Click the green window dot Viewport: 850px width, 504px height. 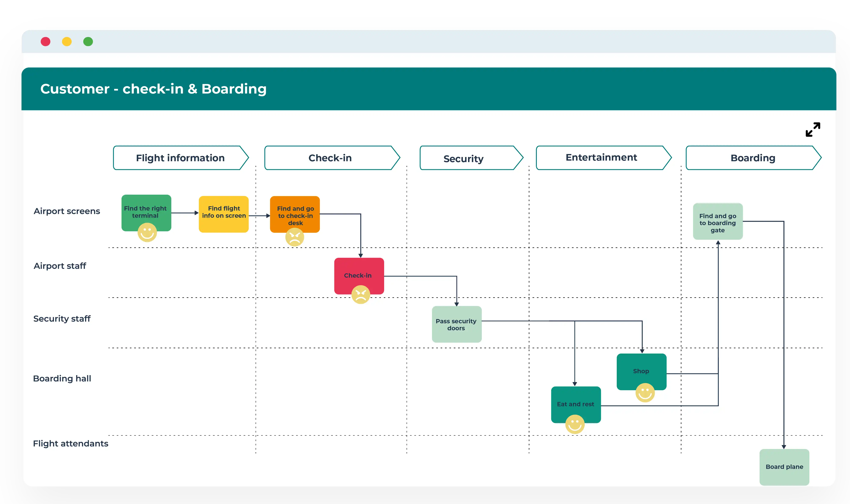click(x=88, y=41)
